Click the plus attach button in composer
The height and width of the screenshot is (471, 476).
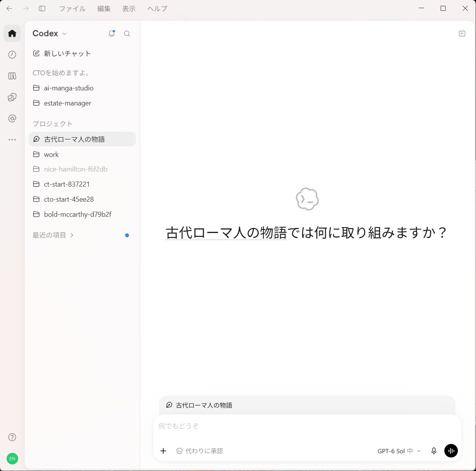point(163,451)
